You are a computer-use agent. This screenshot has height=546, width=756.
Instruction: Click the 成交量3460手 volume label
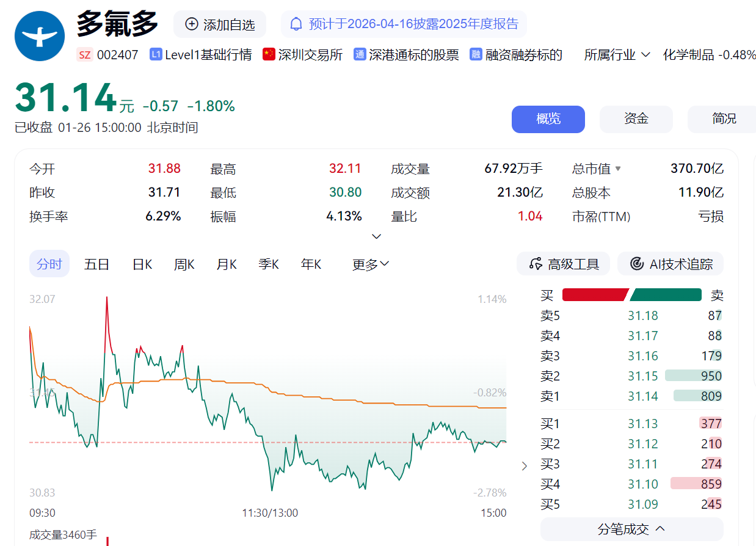(x=63, y=534)
